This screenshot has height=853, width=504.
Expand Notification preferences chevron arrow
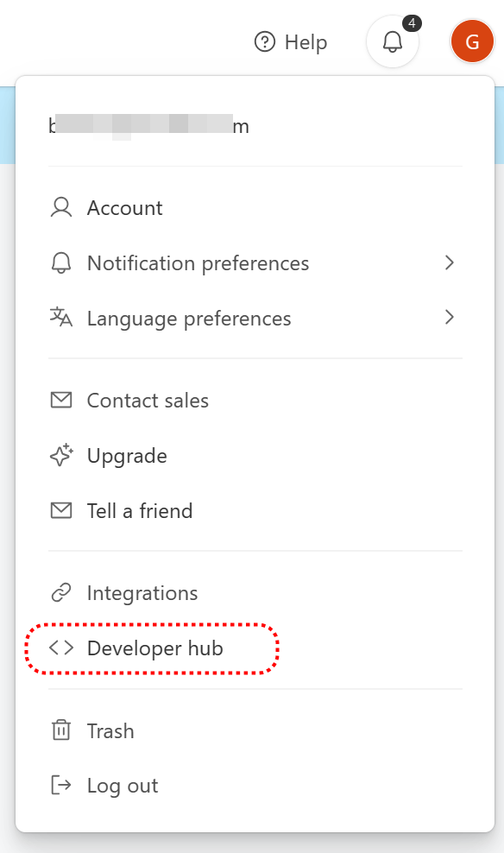(x=449, y=262)
